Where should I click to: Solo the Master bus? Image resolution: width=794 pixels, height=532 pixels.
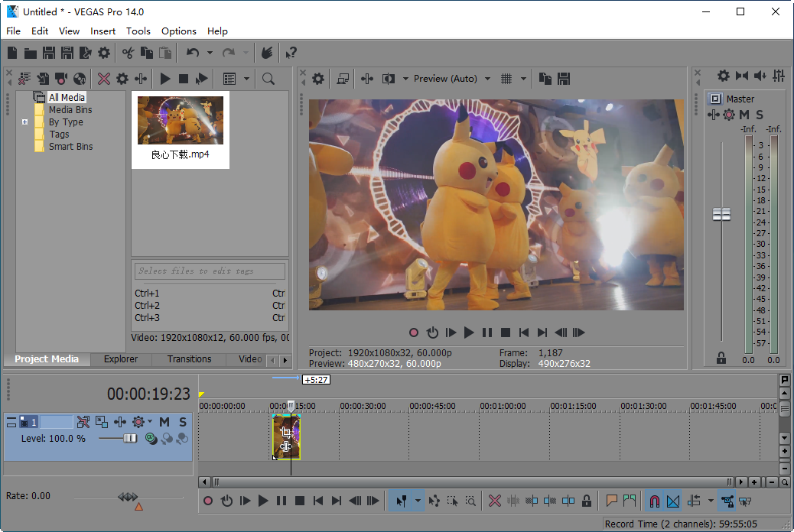click(x=759, y=115)
